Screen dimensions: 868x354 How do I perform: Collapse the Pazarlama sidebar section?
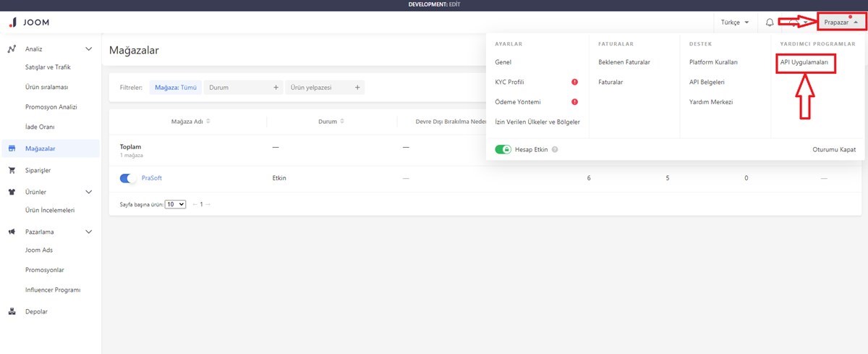pyautogui.click(x=89, y=232)
